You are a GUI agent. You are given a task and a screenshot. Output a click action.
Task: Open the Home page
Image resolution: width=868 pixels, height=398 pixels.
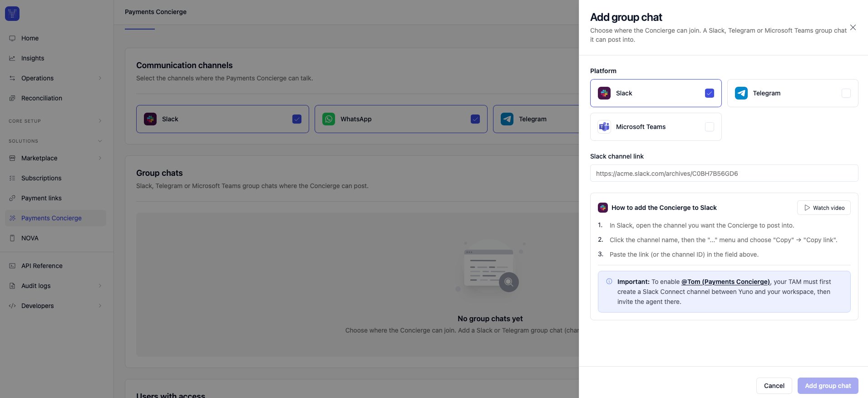click(55, 38)
